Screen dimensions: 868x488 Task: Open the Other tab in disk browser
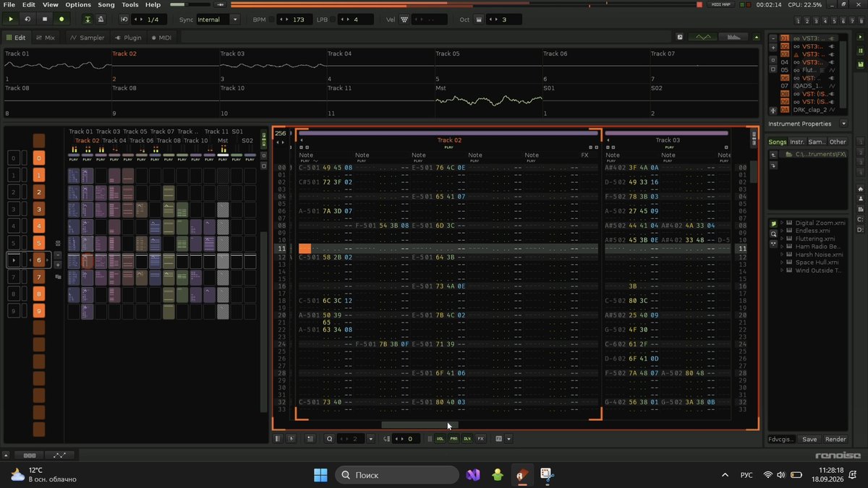coord(838,142)
